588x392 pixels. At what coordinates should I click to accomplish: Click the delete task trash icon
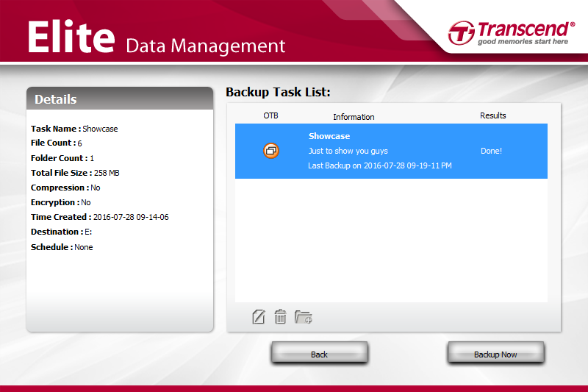tap(280, 316)
